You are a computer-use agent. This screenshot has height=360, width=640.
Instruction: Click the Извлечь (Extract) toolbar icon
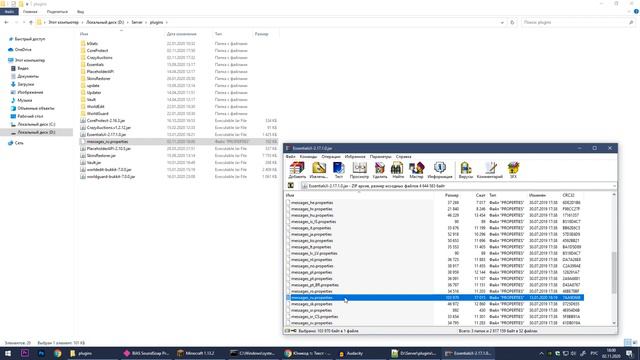[x=319, y=170]
